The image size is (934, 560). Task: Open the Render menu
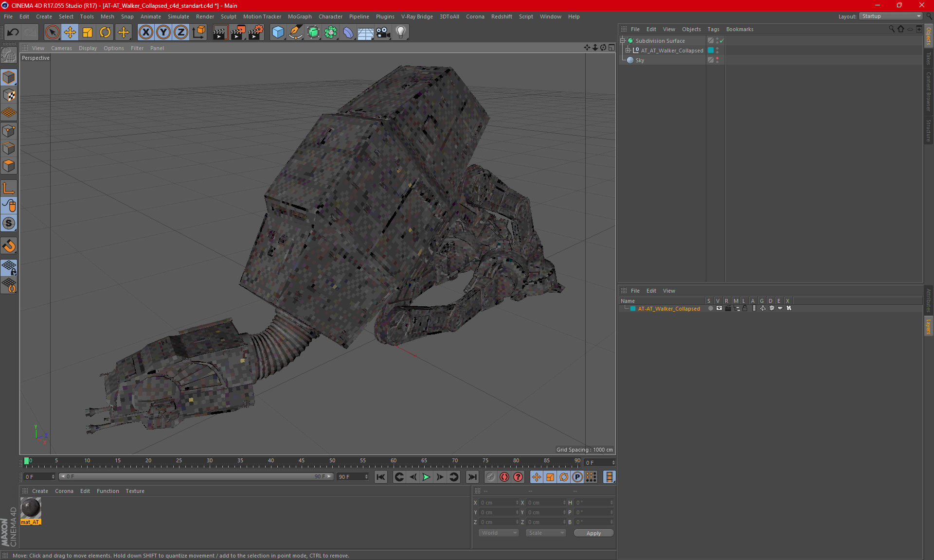tap(205, 17)
